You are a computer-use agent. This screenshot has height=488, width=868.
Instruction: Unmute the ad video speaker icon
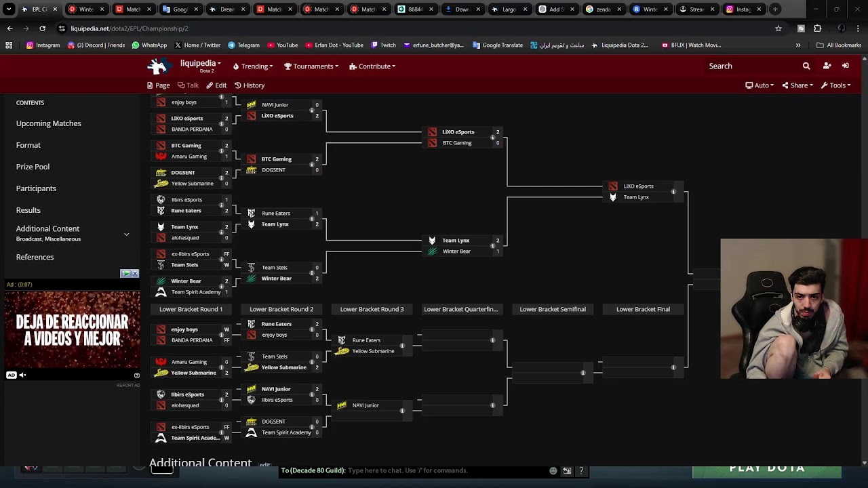coord(22,375)
